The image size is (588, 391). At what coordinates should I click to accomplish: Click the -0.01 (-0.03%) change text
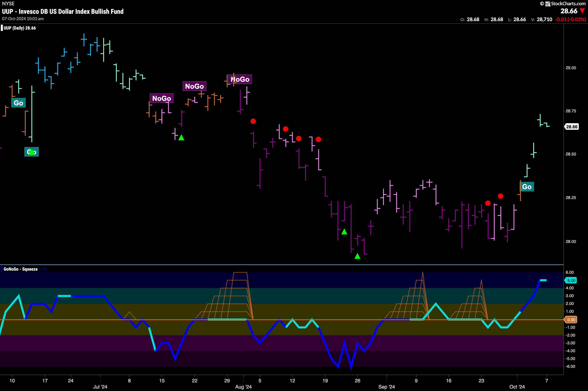[570, 20]
